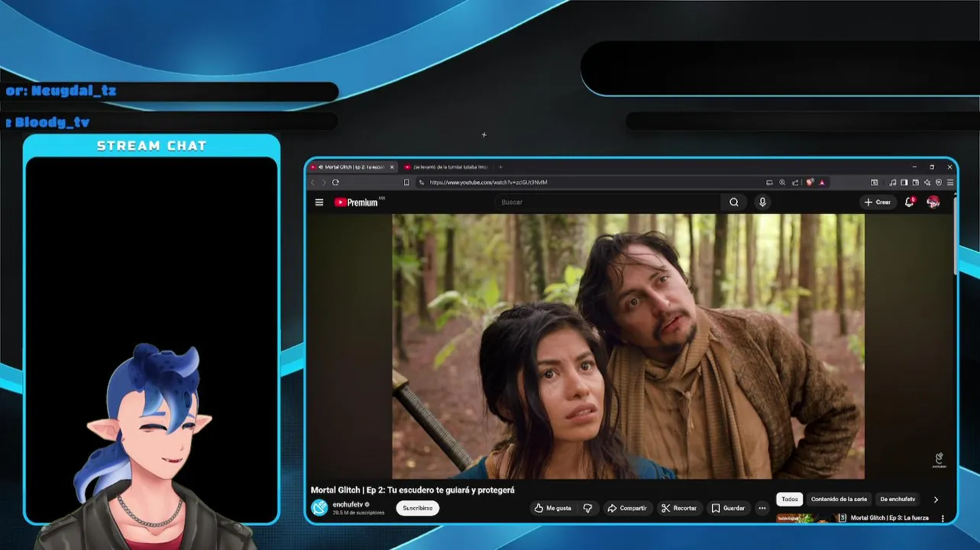980x550 pixels.
Task: Select the De enchufetv chip
Action: (898, 500)
